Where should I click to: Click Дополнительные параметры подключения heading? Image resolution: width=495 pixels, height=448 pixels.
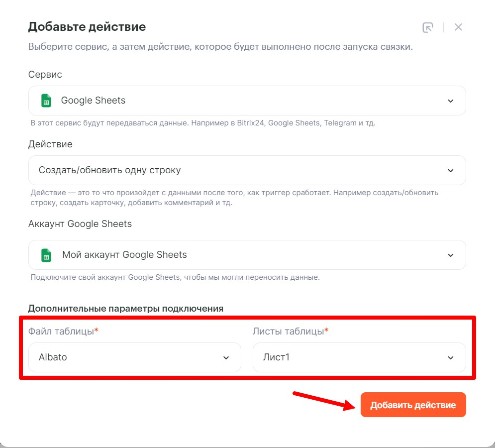coord(126,308)
